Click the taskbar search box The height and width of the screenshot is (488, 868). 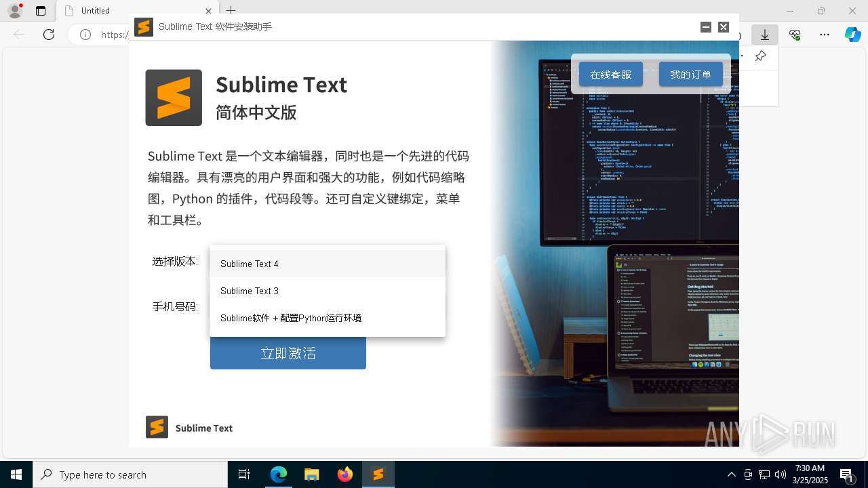pos(130,474)
